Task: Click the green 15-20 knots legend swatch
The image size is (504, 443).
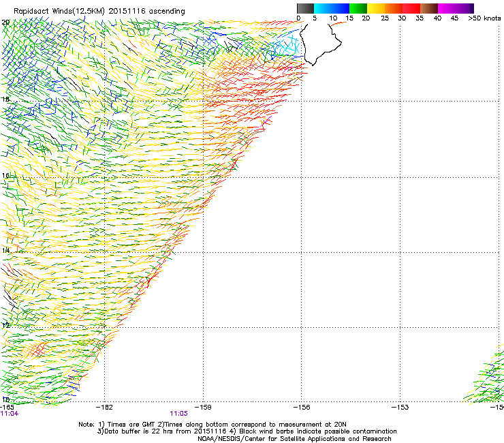Action: 358,8
